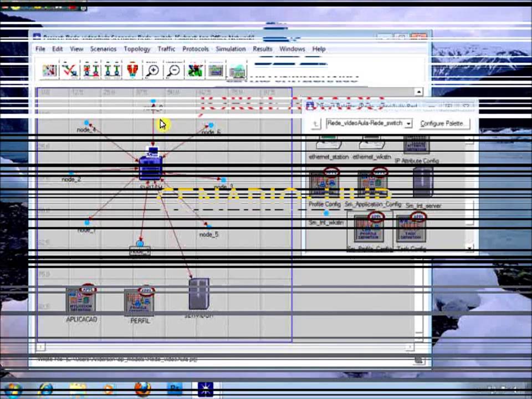This screenshot has height=399, width=532.
Task: Select the Profile Config palette object
Action: [x=324, y=187]
